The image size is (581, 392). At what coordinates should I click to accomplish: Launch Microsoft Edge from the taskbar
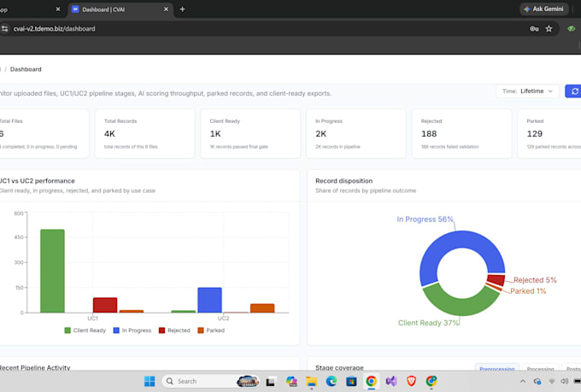tap(332, 381)
